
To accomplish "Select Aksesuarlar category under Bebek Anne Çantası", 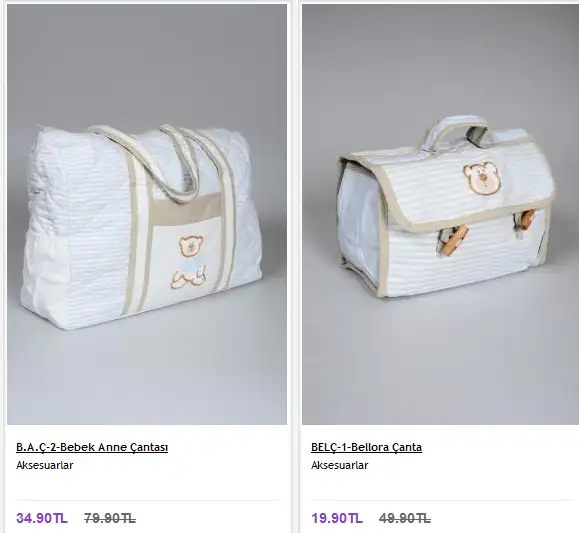I will pyautogui.click(x=45, y=465).
